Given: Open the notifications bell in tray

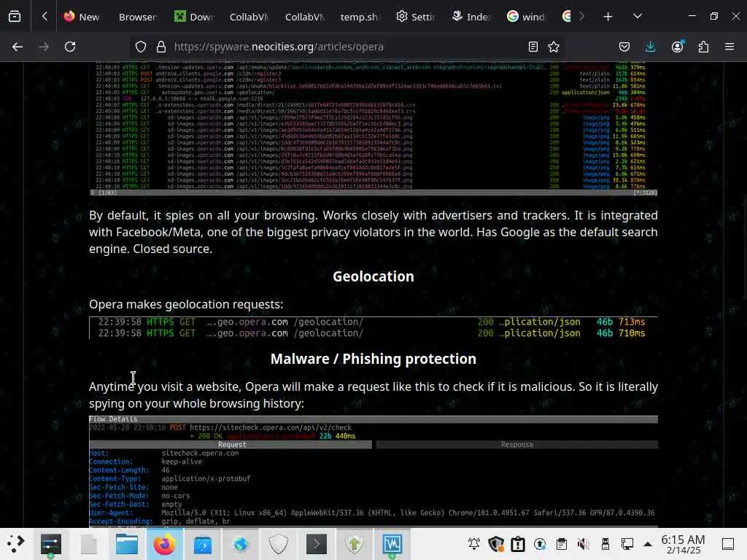Looking at the screenshot, I should 474,544.
